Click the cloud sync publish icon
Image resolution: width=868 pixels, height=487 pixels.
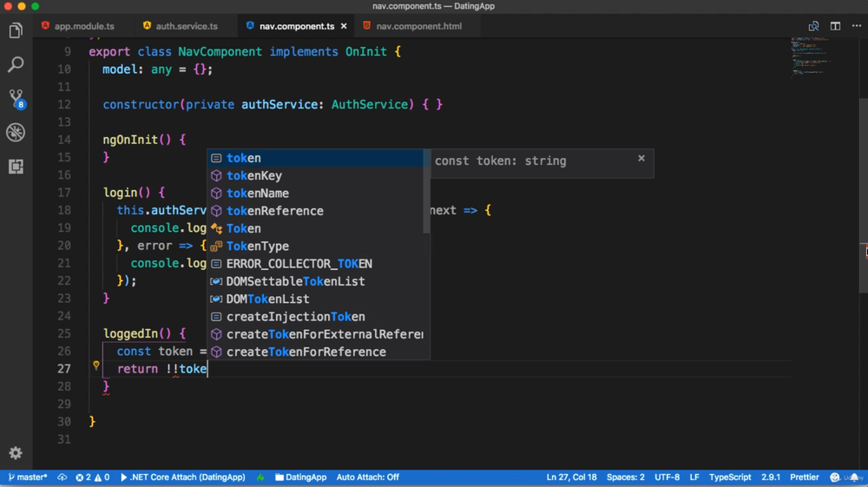click(62, 477)
